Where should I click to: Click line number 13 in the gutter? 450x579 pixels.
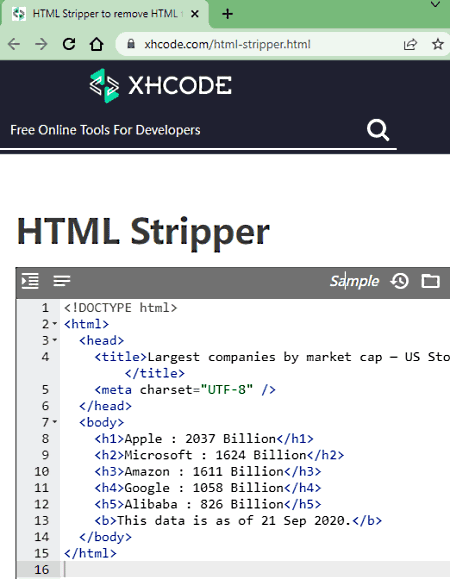pos(41,520)
